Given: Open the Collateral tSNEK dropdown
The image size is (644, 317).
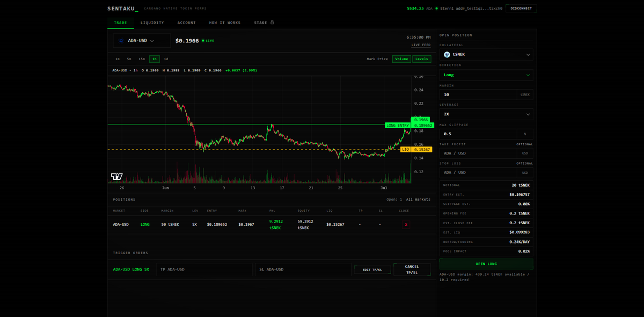Looking at the screenshot, I should point(486,54).
